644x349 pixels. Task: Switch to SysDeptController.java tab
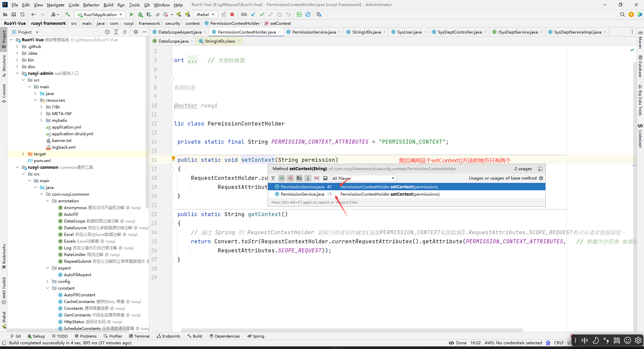click(460, 32)
